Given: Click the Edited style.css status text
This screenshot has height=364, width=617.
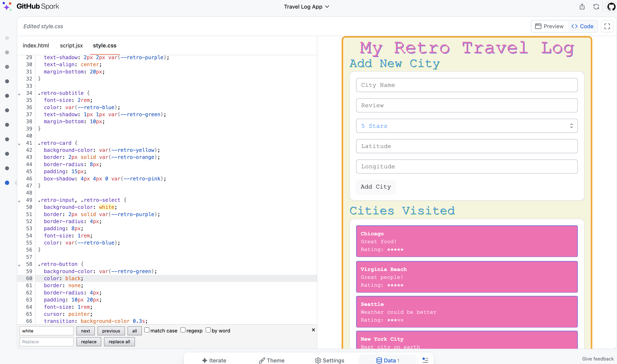Looking at the screenshot, I should pyautogui.click(x=43, y=26).
